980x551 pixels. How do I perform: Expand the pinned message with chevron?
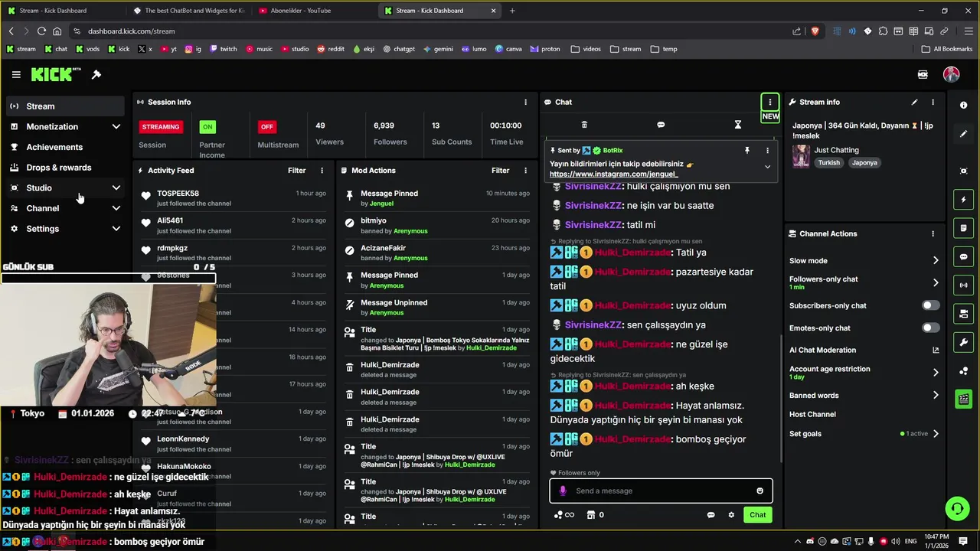point(767,167)
